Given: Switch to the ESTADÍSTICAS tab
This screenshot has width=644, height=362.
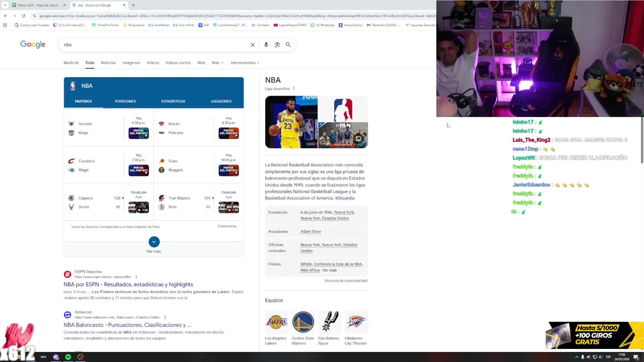Looking at the screenshot, I should [x=173, y=101].
